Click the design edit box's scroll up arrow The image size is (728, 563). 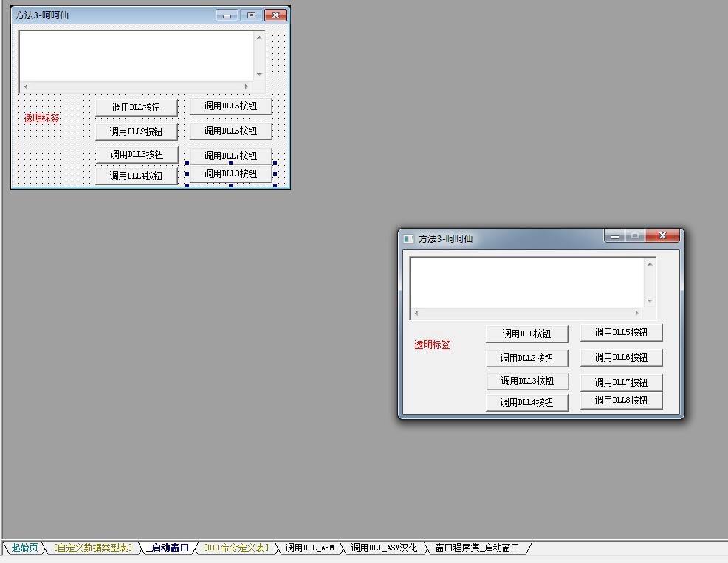tap(260, 38)
